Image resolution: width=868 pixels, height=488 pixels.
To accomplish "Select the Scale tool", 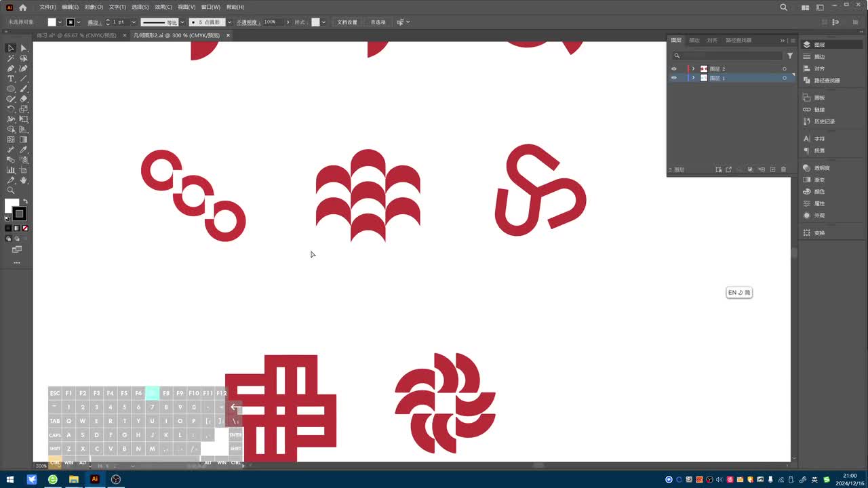I will click(x=24, y=109).
